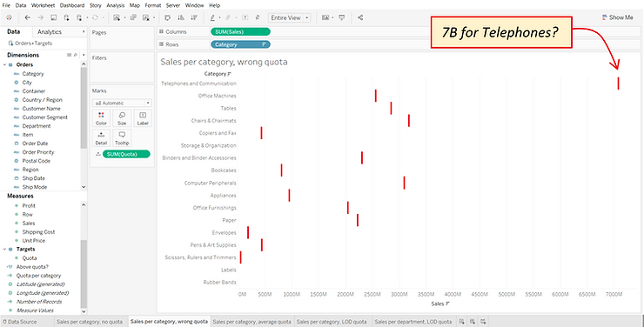644x327 pixels.
Task: Click the New worksheet icon in bottom tab bar
Action: 461,322
